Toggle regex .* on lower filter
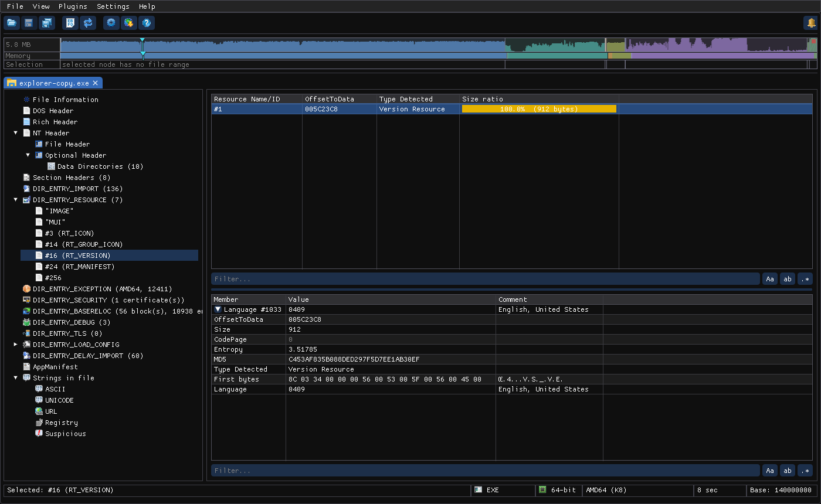This screenshot has width=821, height=504. tap(805, 471)
